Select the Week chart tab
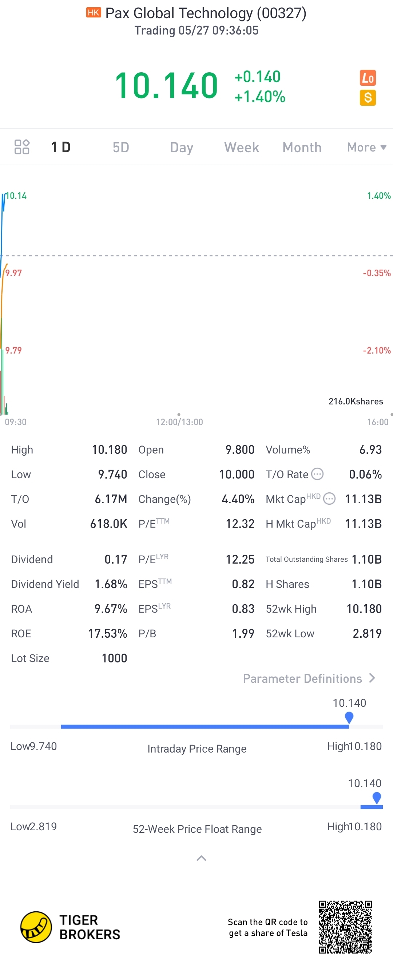This screenshot has height=980, width=393. pyautogui.click(x=241, y=147)
